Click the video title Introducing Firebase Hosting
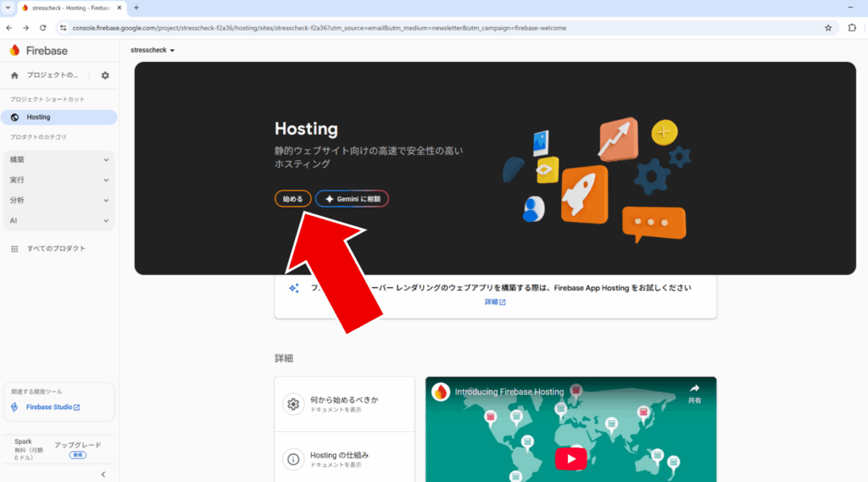The height and width of the screenshot is (482, 868). click(x=509, y=392)
